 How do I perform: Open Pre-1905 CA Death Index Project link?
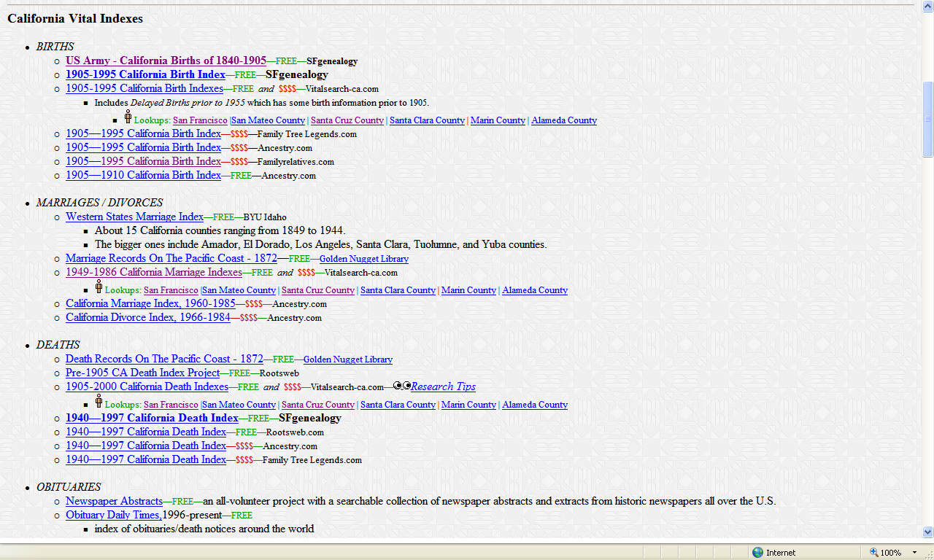pyautogui.click(x=142, y=373)
